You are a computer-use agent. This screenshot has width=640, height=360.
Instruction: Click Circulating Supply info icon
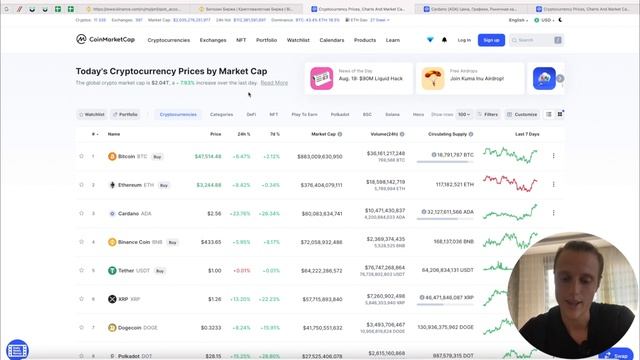tap(471, 134)
